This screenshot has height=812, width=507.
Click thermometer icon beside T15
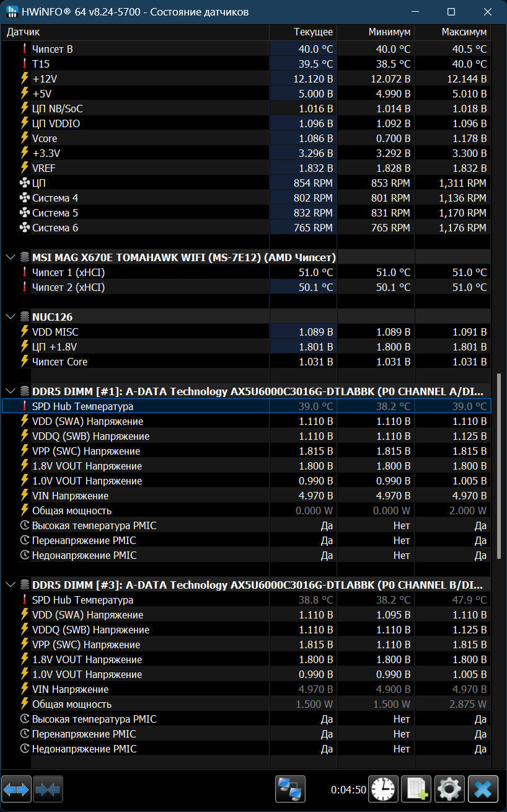point(25,63)
